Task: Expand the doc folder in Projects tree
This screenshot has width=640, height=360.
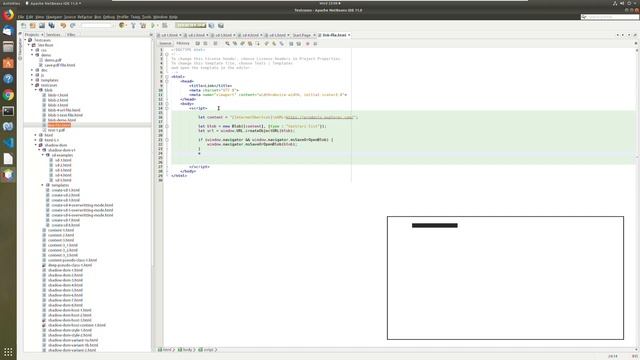Action: click(32, 70)
